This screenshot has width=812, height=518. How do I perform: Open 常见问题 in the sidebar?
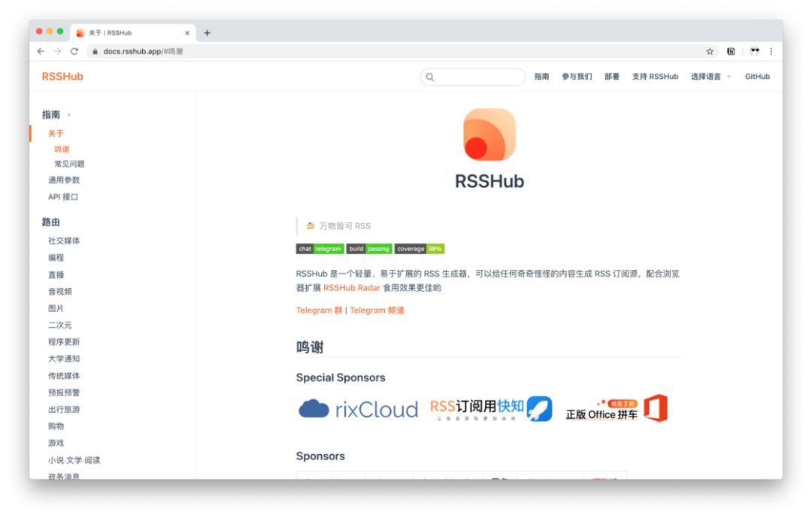(69, 164)
